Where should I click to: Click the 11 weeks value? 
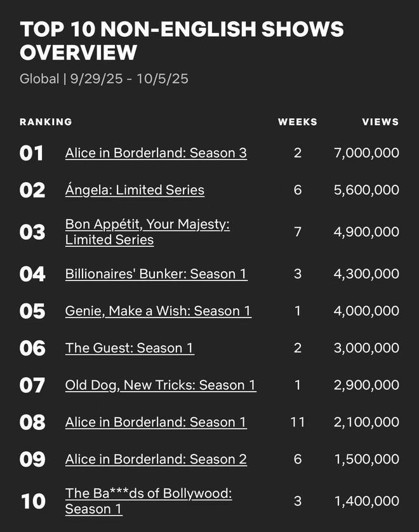(297, 422)
